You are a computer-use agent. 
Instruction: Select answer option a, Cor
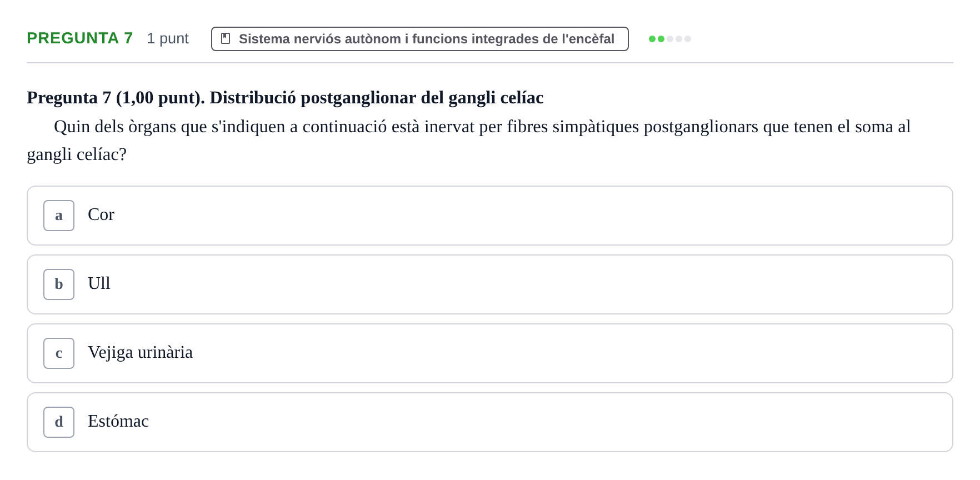click(x=489, y=216)
